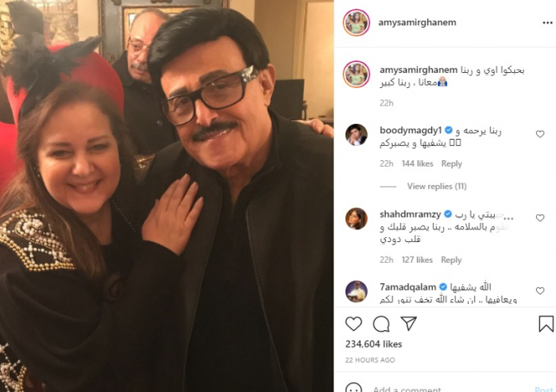The width and height of the screenshot is (556, 392).
Task: Like the post with the heart icon
Action: pyautogui.click(x=353, y=324)
